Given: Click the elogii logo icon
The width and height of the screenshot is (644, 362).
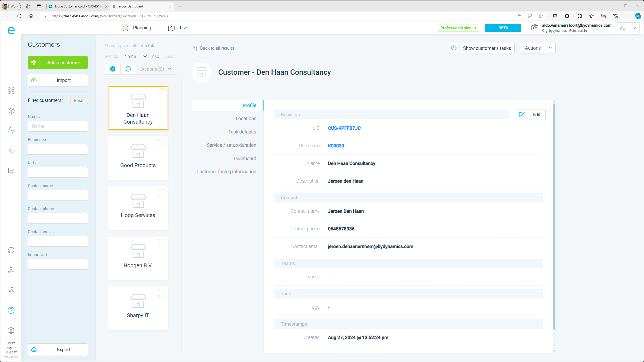Looking at the screenshot, I should pyautogui.click(x=11, y=30).
